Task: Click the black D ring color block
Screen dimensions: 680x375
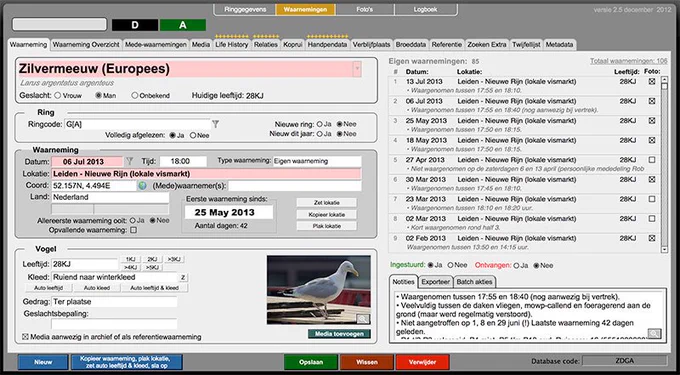Action: (135, 25)
